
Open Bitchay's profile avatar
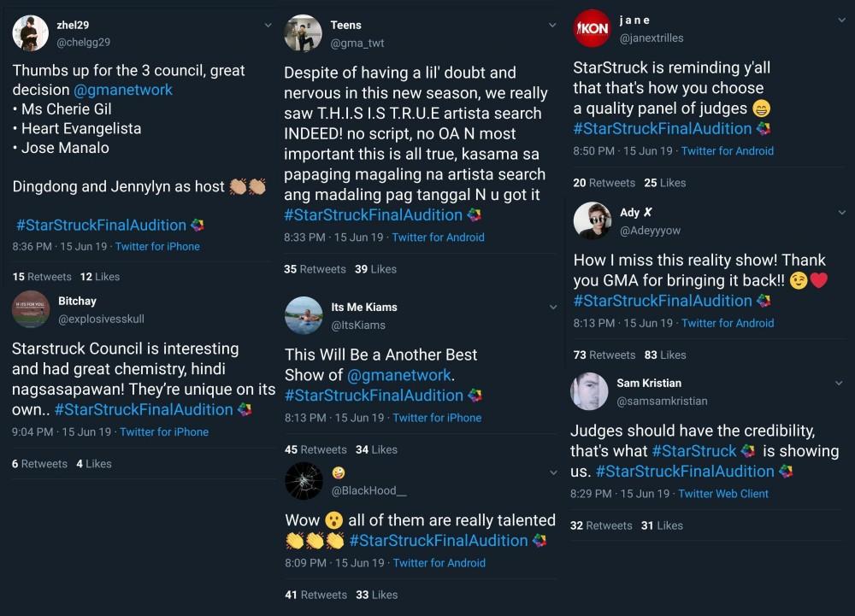point(31,309)
